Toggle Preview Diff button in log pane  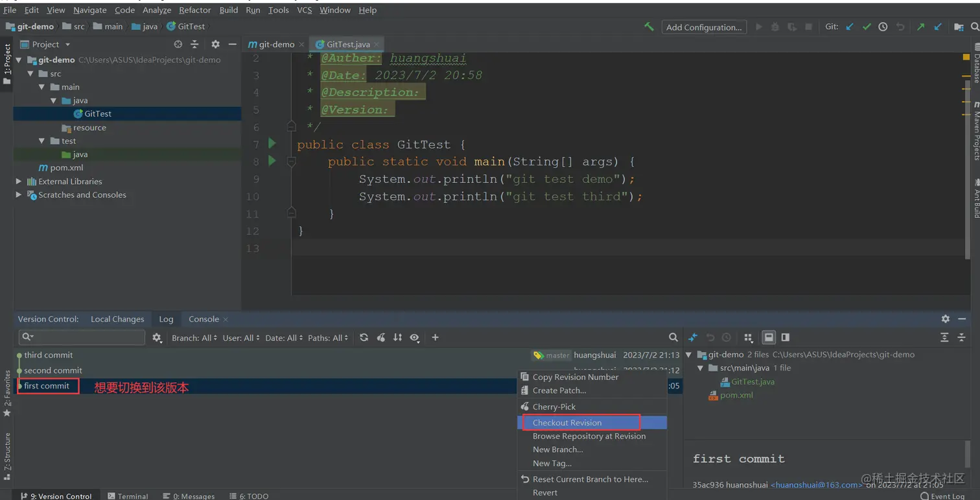pyautogui.click(x=786, y=337)
